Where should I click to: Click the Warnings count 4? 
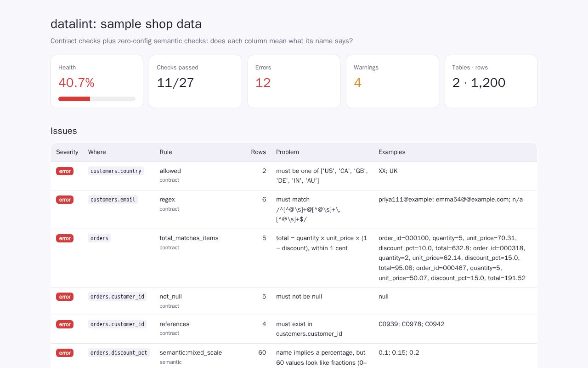coord(357,83)
